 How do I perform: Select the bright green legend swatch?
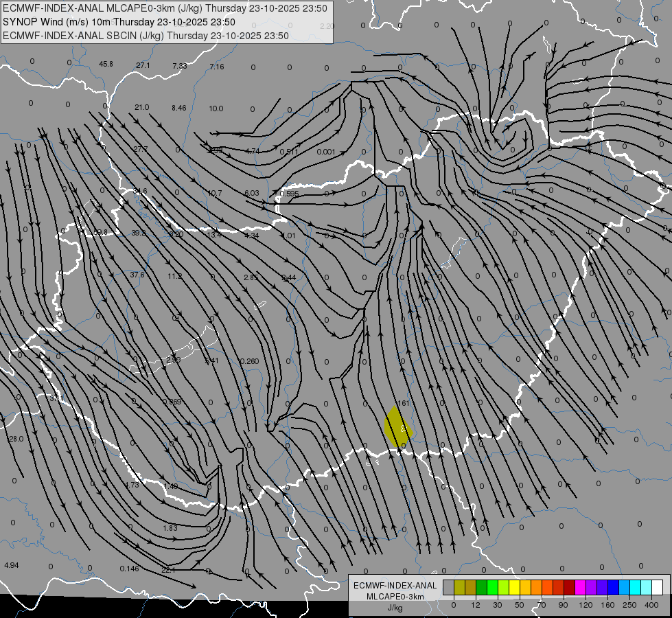point(492,587)
